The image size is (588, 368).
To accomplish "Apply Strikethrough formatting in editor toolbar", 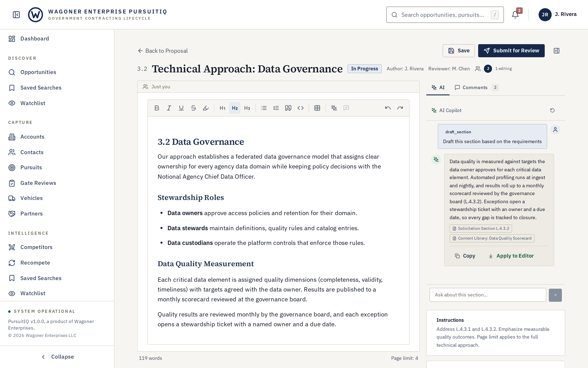I will 193,108.
